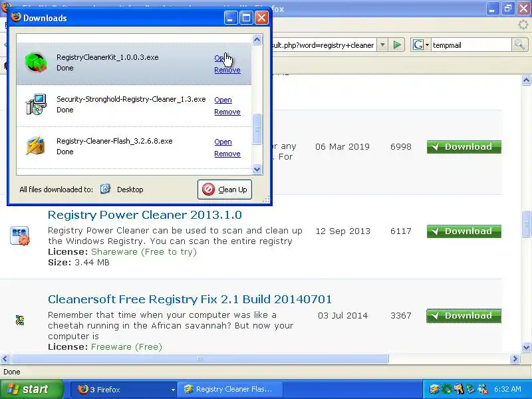Image resolution: width=532 pixels, height=399 pixels.
Task: Remove Registry-Cleaner-Flash from downloads list
Action: (227, 154)
